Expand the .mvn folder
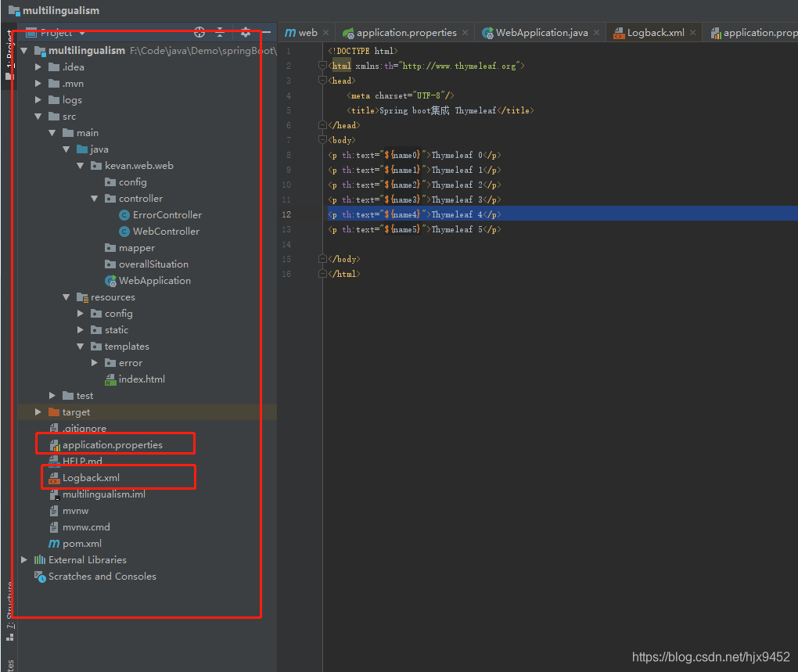Screen dimensions: 798x672 [38, 84]
